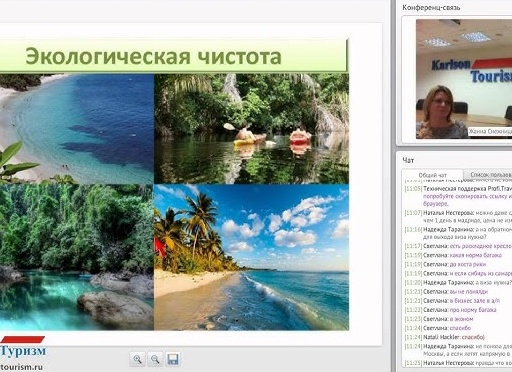The width and height of the screenshot is (512, 372).
Task: Click the zoom in magnifier icon
Action: click(x=137, y=359)
